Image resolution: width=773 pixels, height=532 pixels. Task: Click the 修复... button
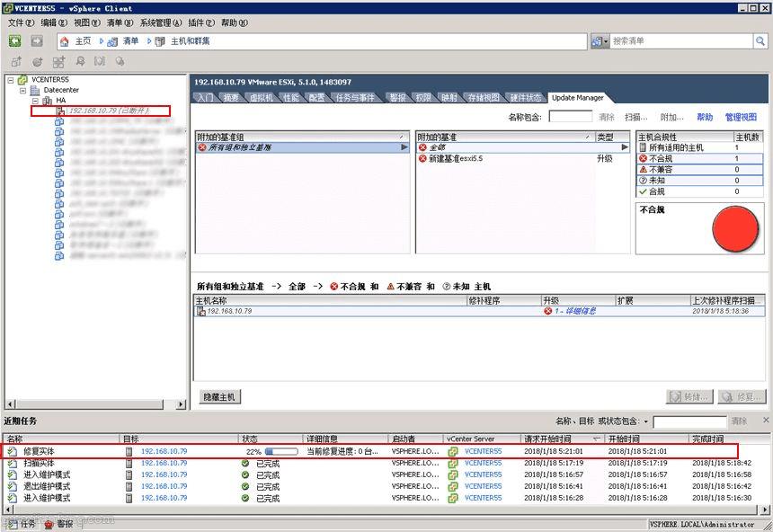click(742, 396)
